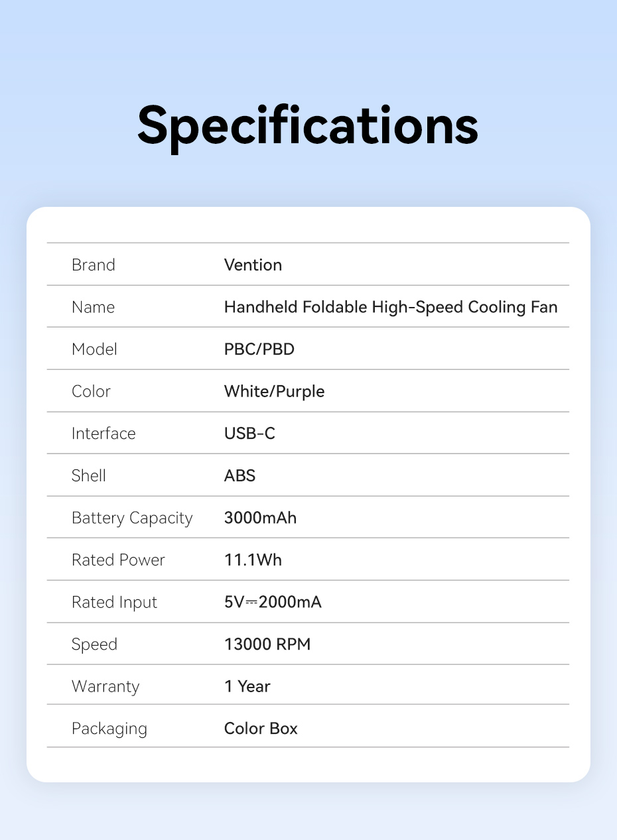This screenshot has width=617, height=840.
Task: Click the White/Purple color value
Action: point(274,391)
